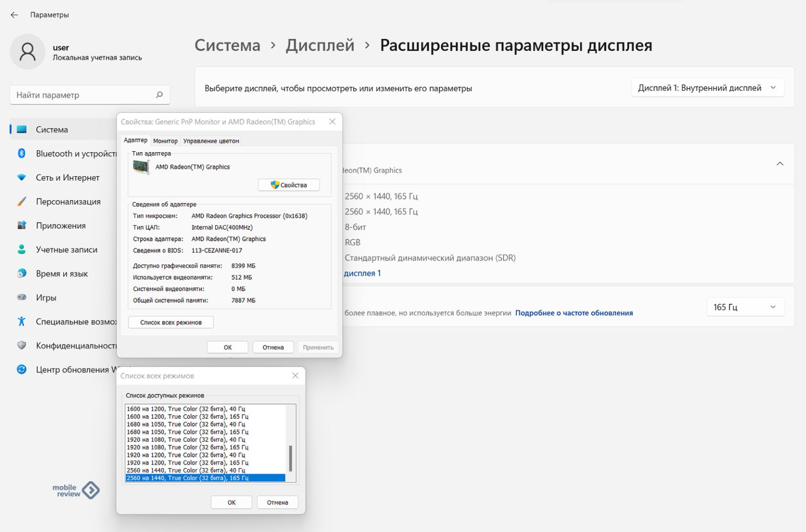Open Bluetooth и устройства settings

pyautogui.click(x=63, y=153)
